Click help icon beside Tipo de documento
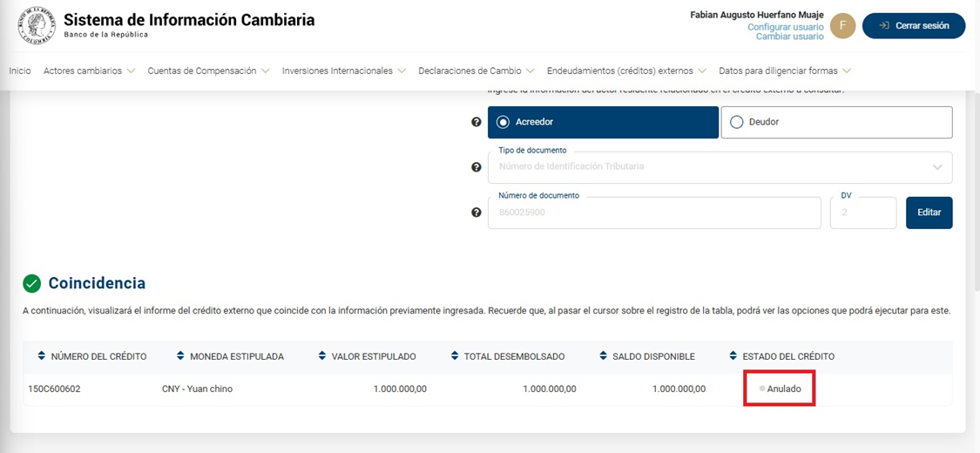The image size is (980, 453). tap(476, 167)
